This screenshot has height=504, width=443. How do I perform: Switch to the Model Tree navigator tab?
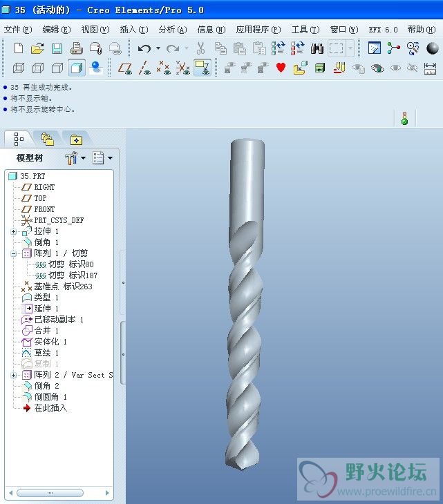[19, 139]
